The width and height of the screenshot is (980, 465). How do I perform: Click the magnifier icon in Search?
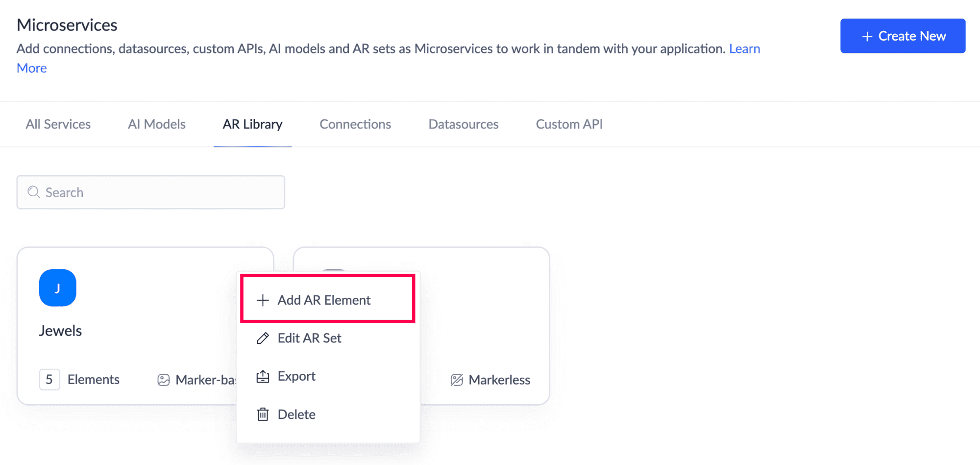(33, 192)
